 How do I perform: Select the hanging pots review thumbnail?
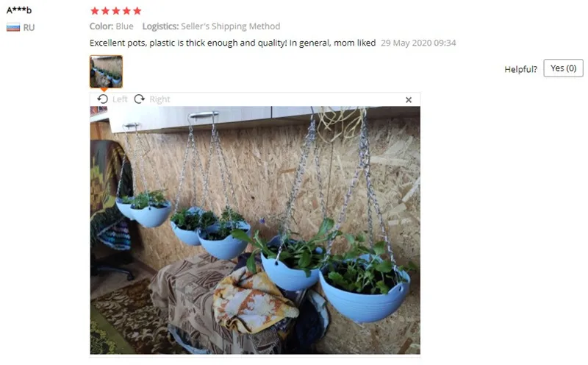(x=106, y=71)
